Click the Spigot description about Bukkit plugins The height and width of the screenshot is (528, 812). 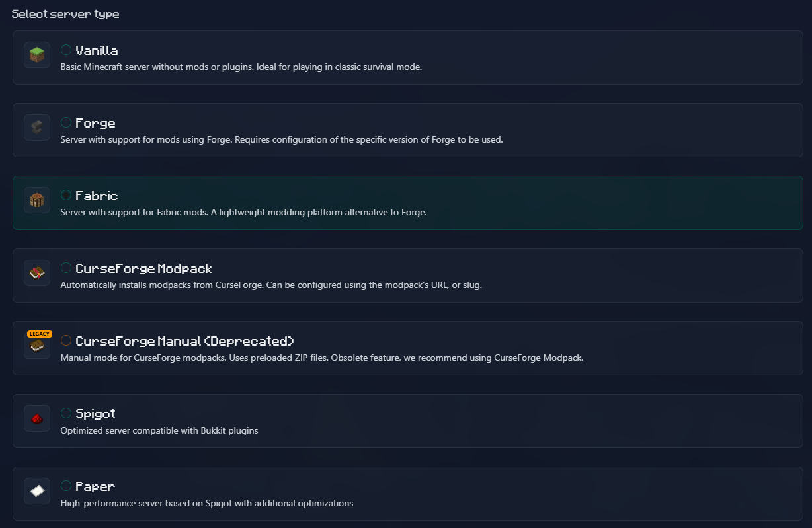pos(159,430)
